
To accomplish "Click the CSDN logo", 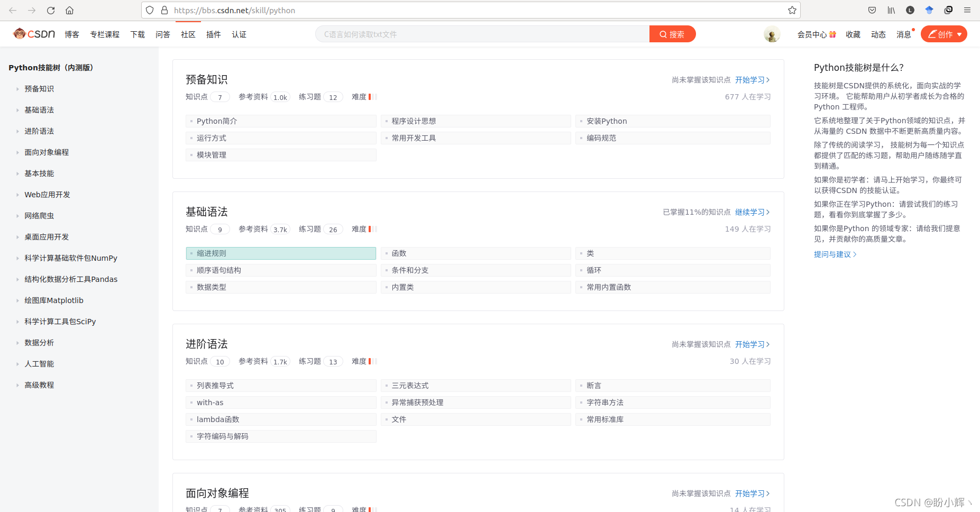I will (34, 34).
